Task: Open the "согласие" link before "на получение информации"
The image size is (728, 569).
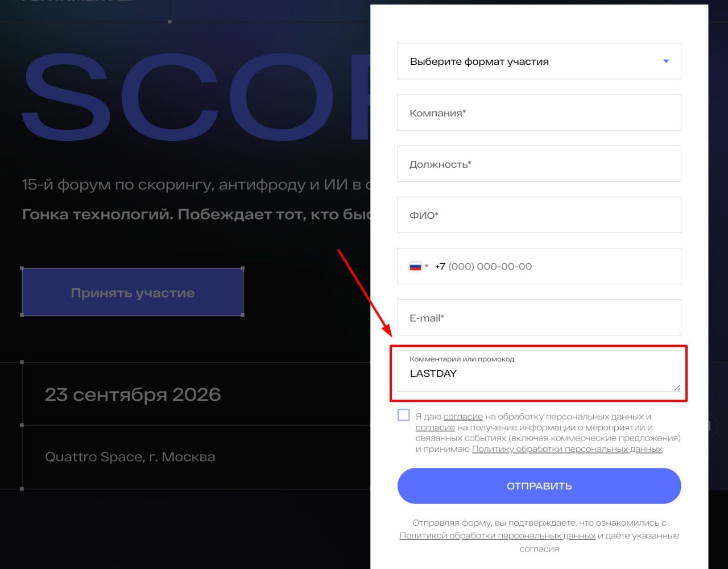Action: (x=435, y=427)
